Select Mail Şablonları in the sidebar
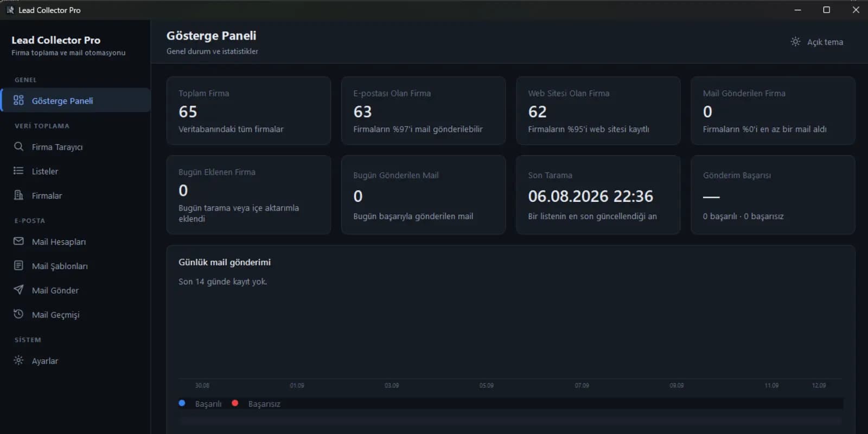Image resolution: width=868 pixels, height=434 pixels. (76, 266)
